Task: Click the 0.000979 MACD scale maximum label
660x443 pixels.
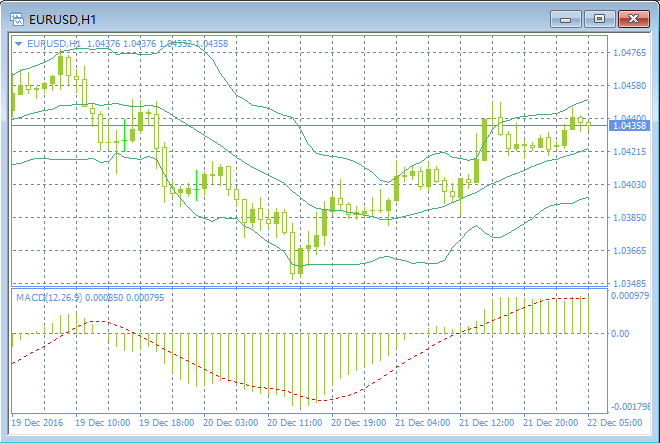Action: point(630,296)
